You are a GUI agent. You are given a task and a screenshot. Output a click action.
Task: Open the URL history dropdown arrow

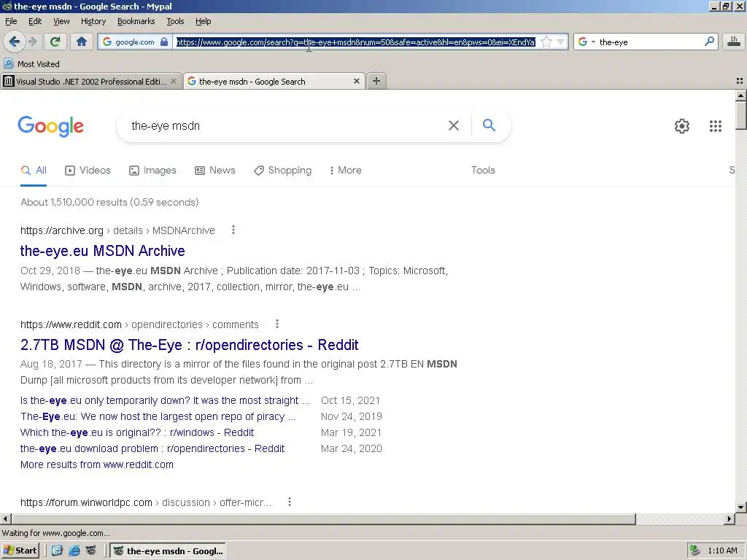[x=561, y=42]
